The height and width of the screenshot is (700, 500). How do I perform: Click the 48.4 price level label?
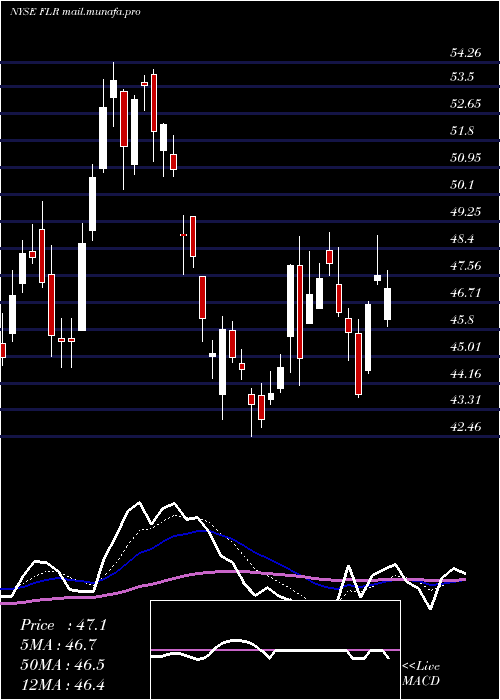[462, 239]
